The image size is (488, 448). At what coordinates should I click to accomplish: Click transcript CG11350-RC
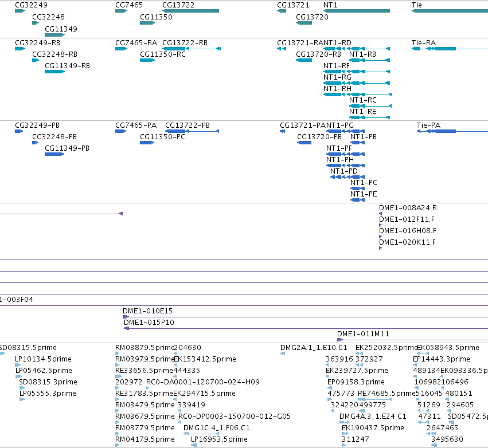pyautogui.click(x=162, y=54)
